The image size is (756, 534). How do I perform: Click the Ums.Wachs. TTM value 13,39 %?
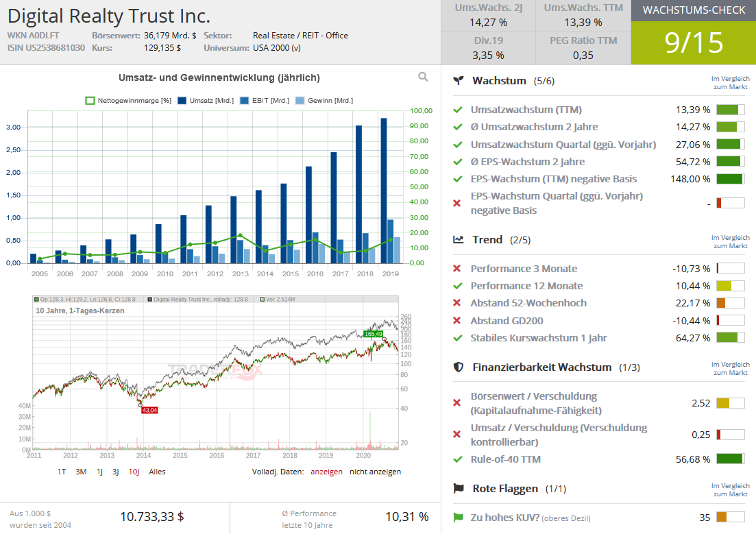click(583, 23)
